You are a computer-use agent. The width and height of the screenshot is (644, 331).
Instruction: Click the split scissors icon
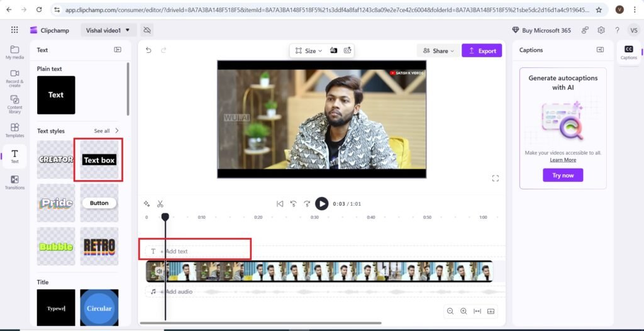(160, 204)
